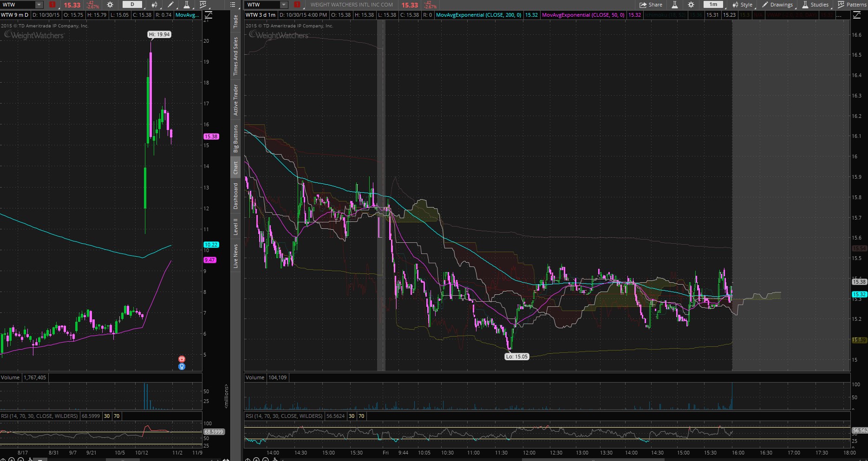Click RSI value 68.5999 axis label

[x=214, y=432]
